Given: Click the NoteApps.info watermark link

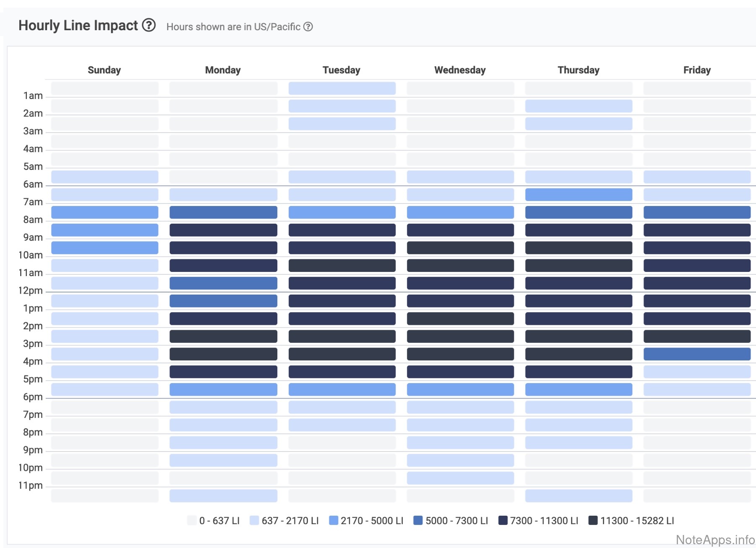Looking at the screenshot, I should (x=715, y=540).
